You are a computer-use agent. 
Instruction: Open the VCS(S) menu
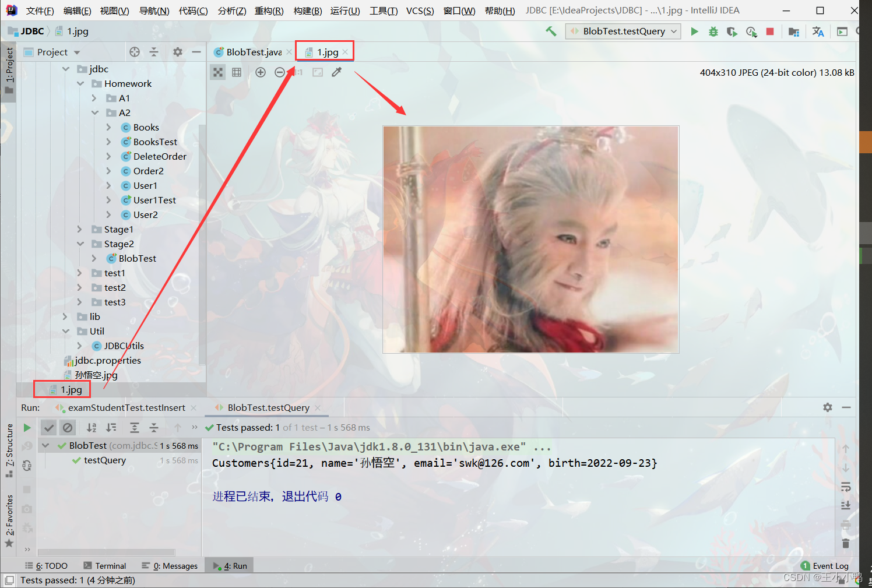(420, 10)
